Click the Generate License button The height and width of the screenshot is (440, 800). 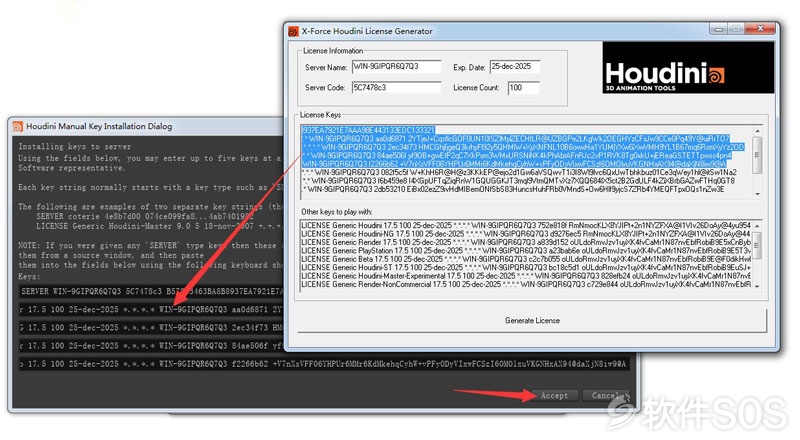coord(532,321)
